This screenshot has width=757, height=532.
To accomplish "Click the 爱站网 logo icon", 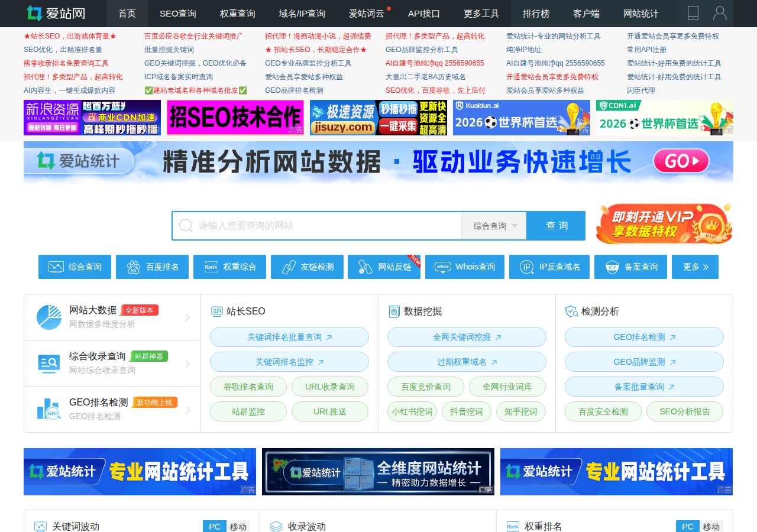I will pos(34,13).
